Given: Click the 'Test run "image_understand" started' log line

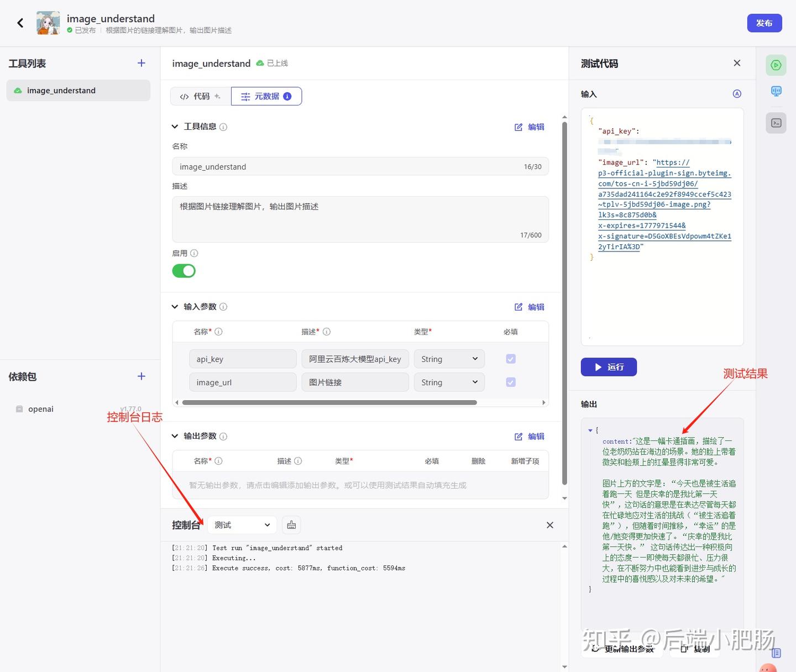Looking at the screenshot, I should pos(257,548).
